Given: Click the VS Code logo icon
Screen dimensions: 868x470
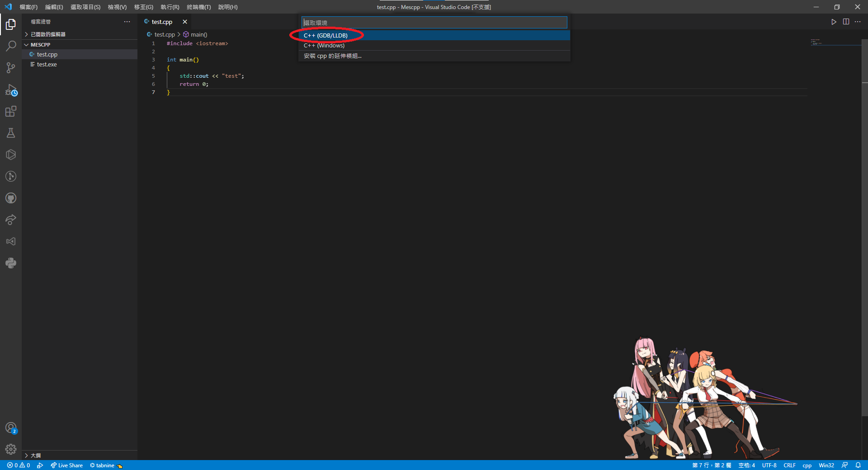Looking at the screenshot, I should click(x=8, y=7).
